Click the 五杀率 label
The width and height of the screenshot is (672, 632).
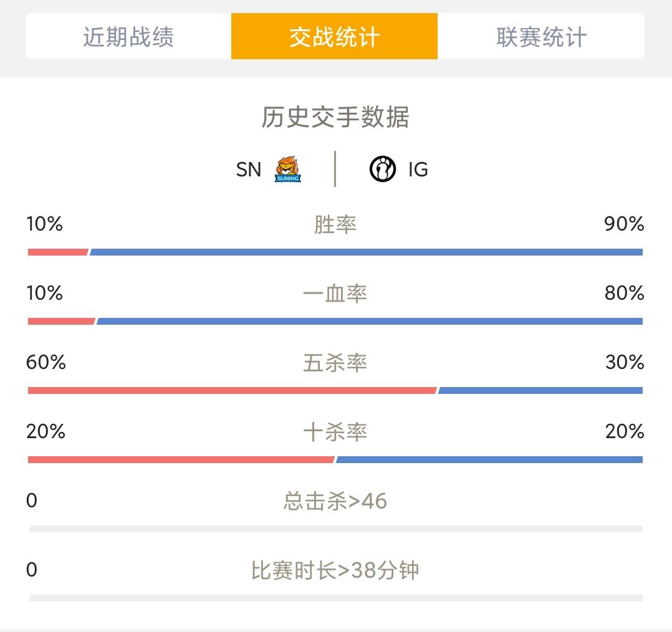[x=335, y=363]
